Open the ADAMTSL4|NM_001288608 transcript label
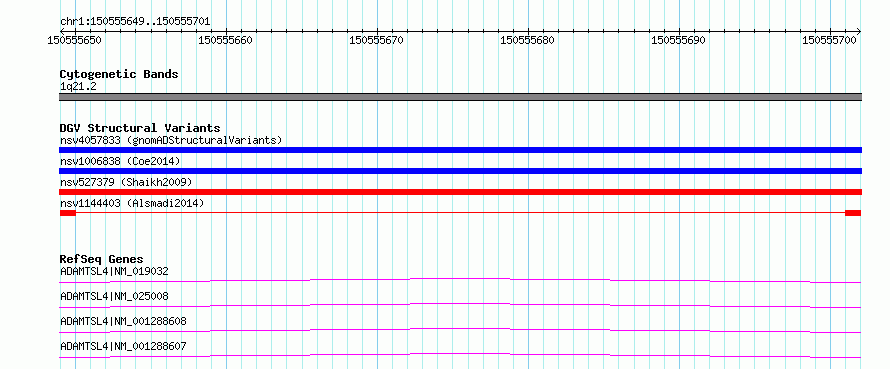Screen dimensions: 890x369 click(123, 321)
